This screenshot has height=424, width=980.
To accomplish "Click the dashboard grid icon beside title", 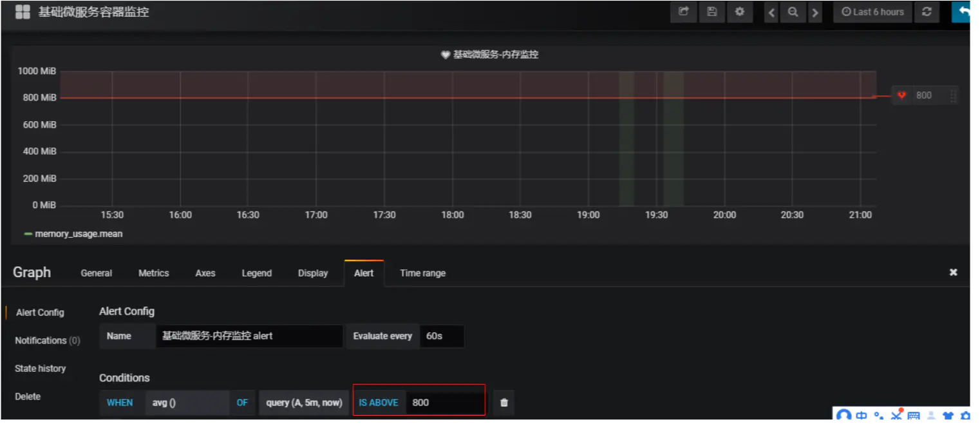I will pyautogui.click(x=23, y=12).
